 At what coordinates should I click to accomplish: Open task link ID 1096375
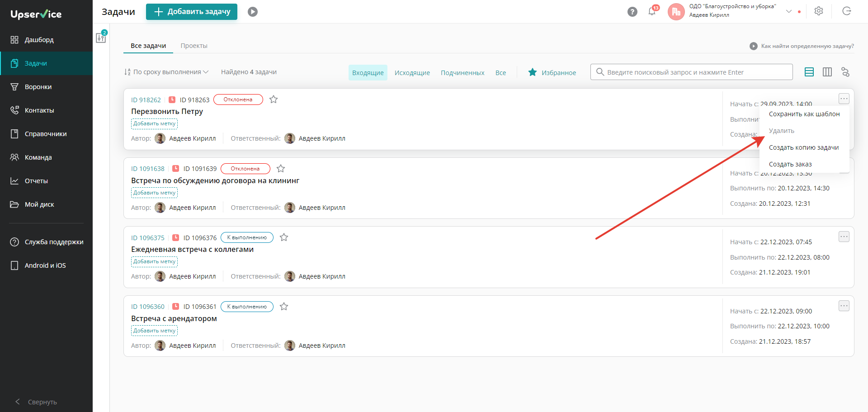148,238
